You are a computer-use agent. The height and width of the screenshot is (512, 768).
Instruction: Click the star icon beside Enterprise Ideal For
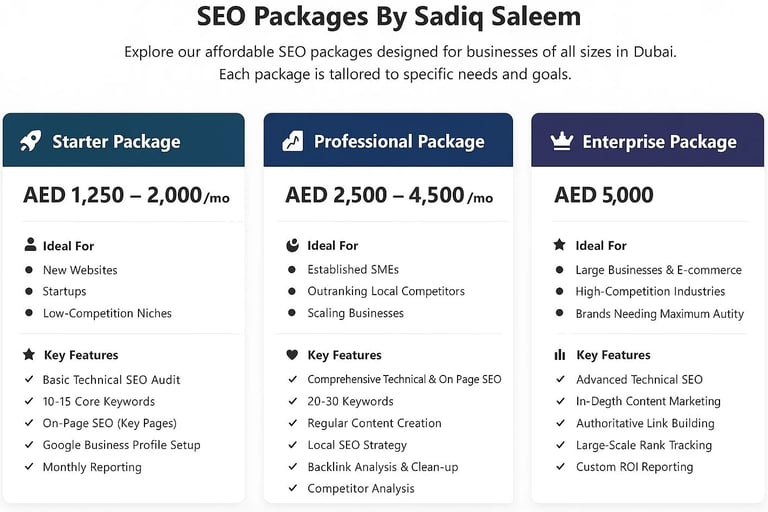(559, 245)
